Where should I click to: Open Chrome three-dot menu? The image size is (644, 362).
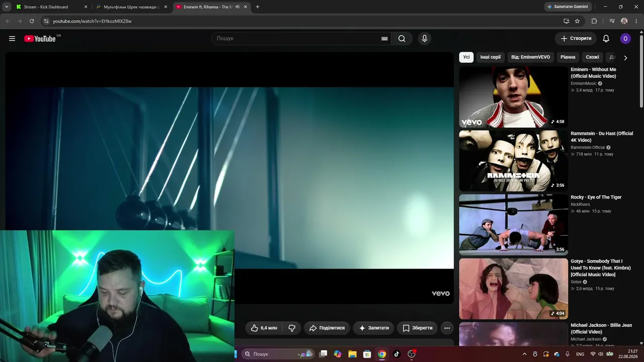(637, 21)
